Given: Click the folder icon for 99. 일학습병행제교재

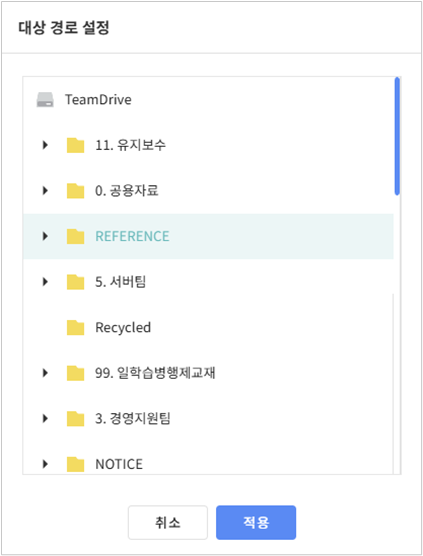Looking at the screenshot, I should [76, 373].
